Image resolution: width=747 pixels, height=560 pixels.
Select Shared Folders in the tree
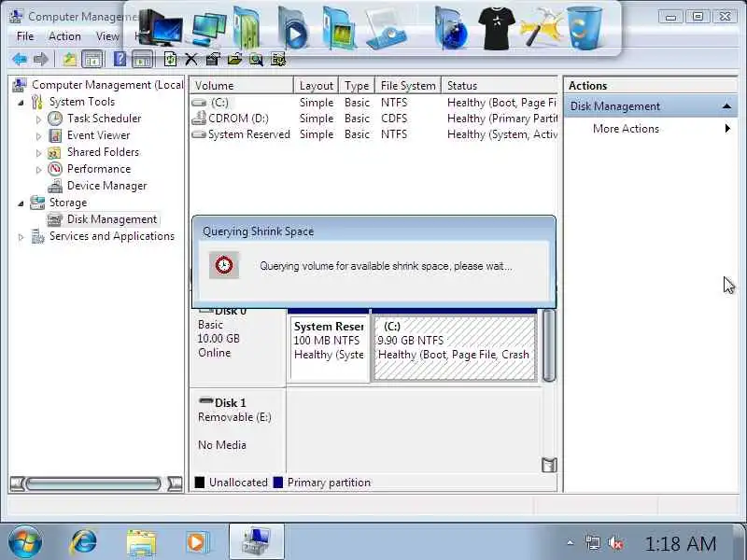103,152
